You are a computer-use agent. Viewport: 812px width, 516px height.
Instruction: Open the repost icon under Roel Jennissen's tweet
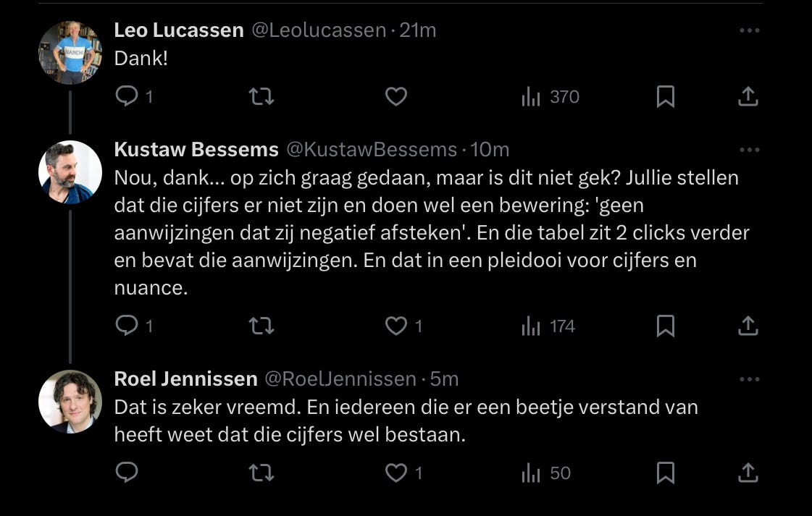262,473
